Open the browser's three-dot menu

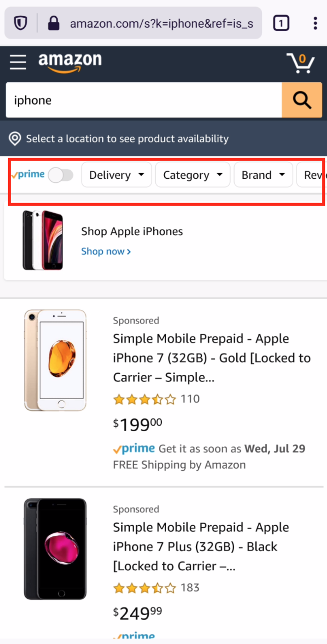pos(315,23)
